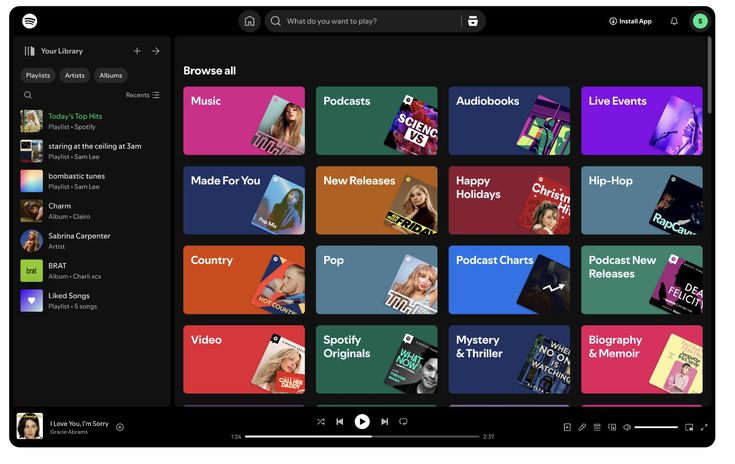This screenshot has height=464, width=735.
Task: Open the playback queue
Action: 597,427
